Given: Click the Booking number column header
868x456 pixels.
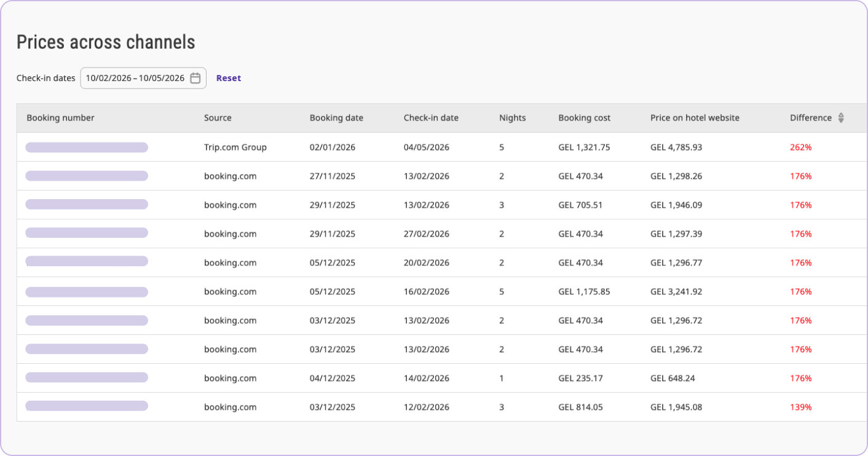Looking at the screenshot, I should (60, 118).
